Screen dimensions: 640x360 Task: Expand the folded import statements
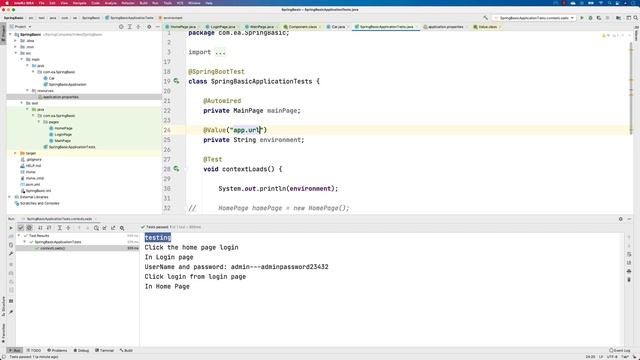(220, 52)
